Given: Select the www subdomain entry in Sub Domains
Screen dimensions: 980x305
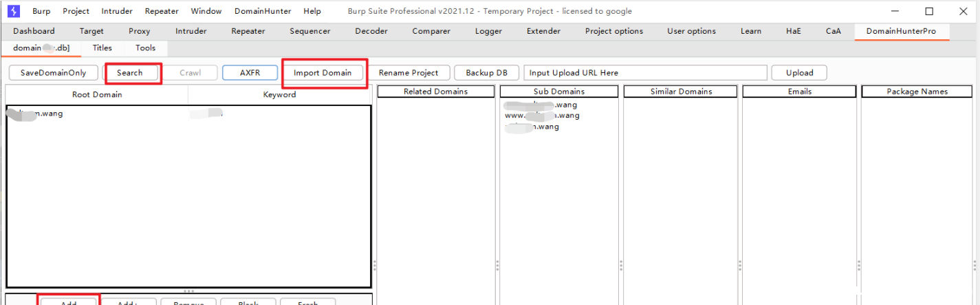Looking at the screenshot, I should click(x=542, y=116).
